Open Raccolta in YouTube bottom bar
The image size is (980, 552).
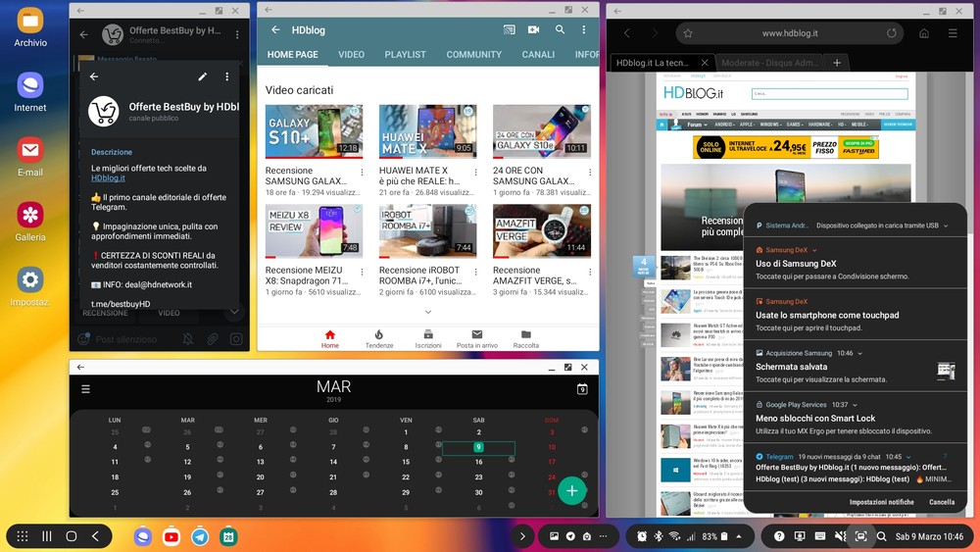(x=525, y=339)
